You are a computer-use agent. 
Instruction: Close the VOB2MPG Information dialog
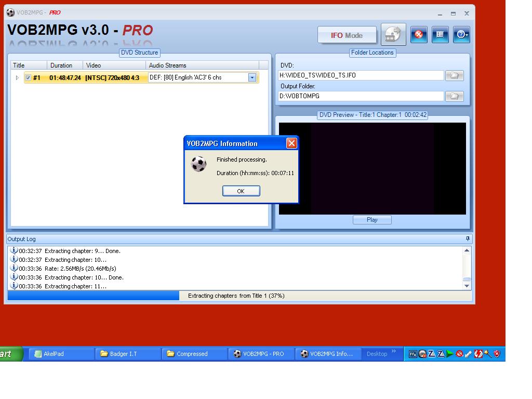291,143
